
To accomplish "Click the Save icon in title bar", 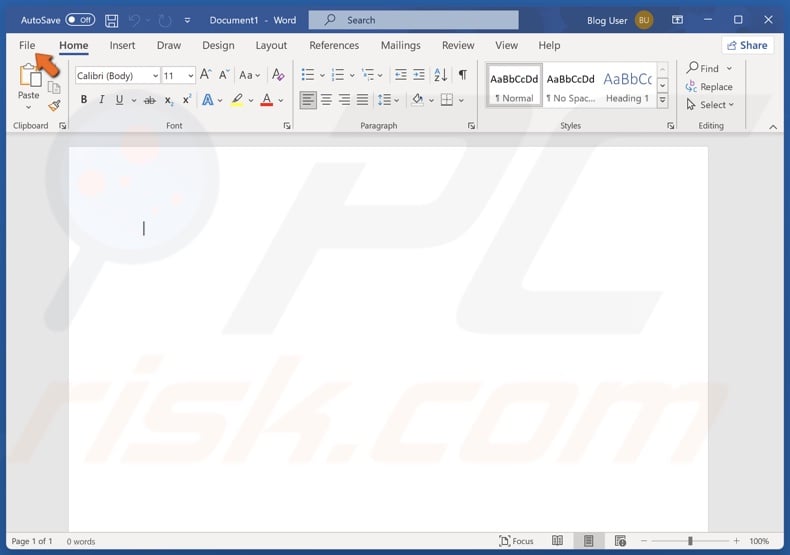I will pos(111,20).
